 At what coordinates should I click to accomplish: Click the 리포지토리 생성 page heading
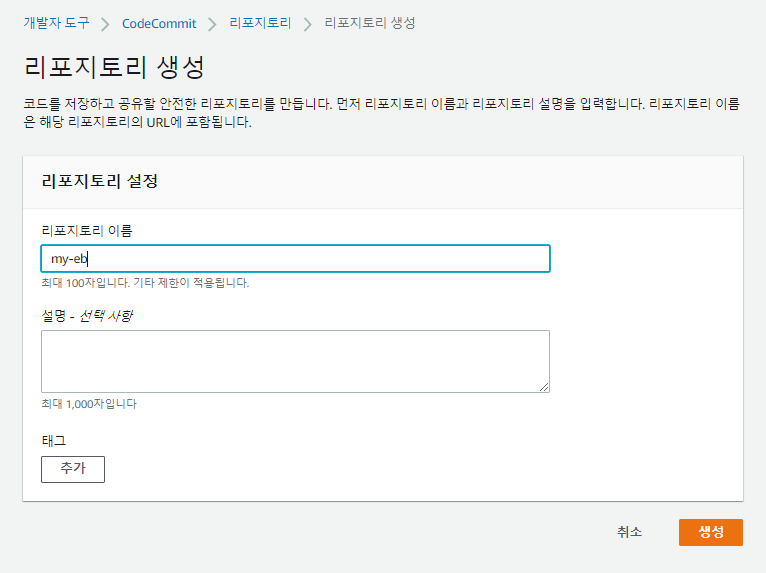point(114,67)
